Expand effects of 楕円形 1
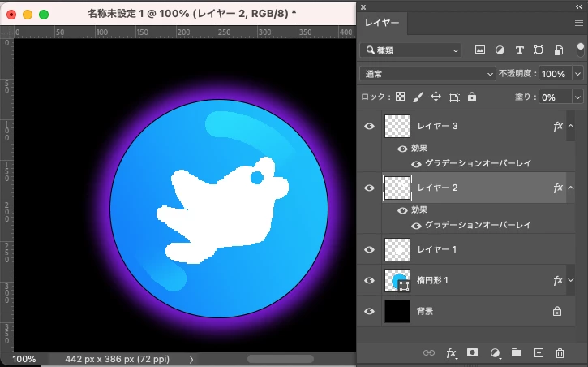 pyautogui.click(x=570, y=280)
